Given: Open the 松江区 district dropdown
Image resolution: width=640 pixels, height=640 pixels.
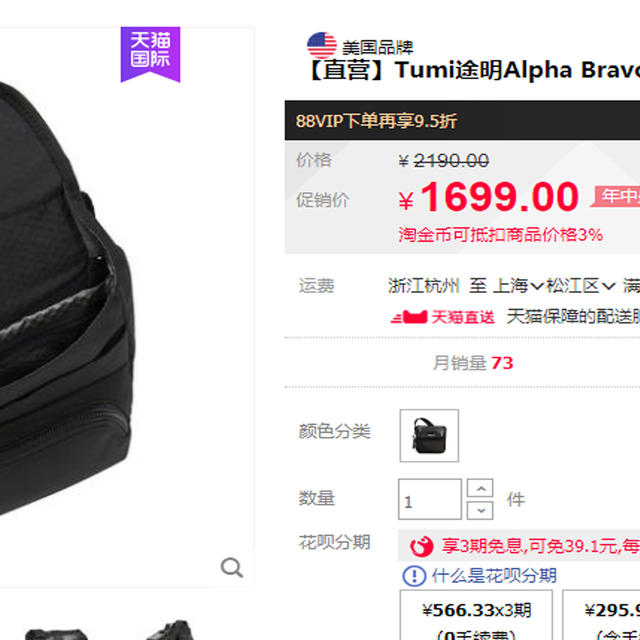Looking at the screenshot, I should (x=581, y=286).
